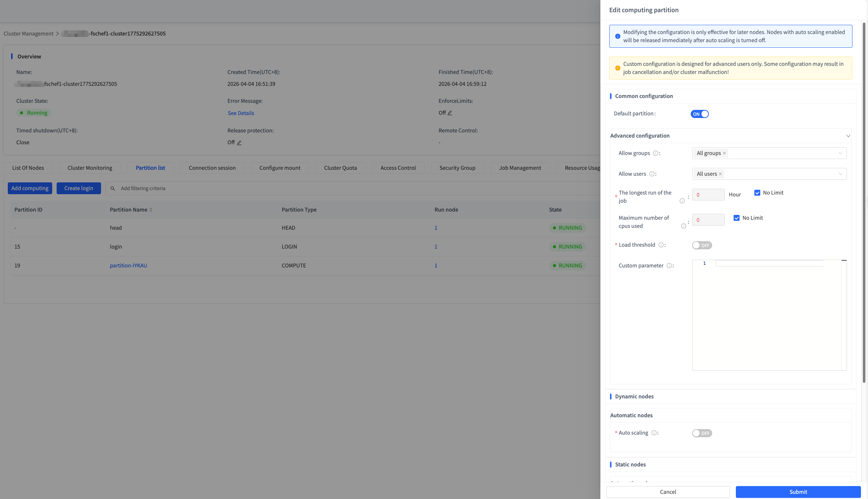Focus the maximum cpus used input field
This screenshot has height=499, width=868.
coord(708,220)
